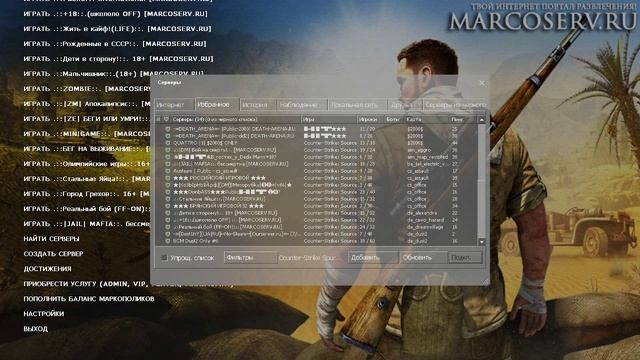Select the QUATTRO [1] $2000$ ONLY server name
The width and height of the screenshot is (640, 360).
[205, 143]
